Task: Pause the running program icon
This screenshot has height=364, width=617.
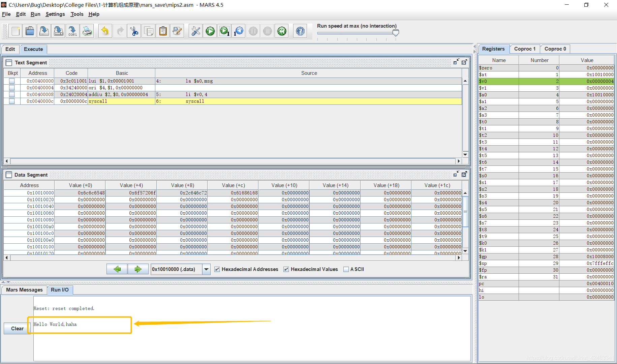Action: (x=253, y=31)
